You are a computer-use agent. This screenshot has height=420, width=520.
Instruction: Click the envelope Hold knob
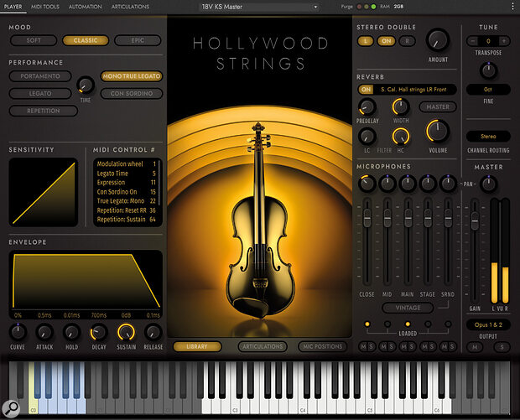(71, 332)
